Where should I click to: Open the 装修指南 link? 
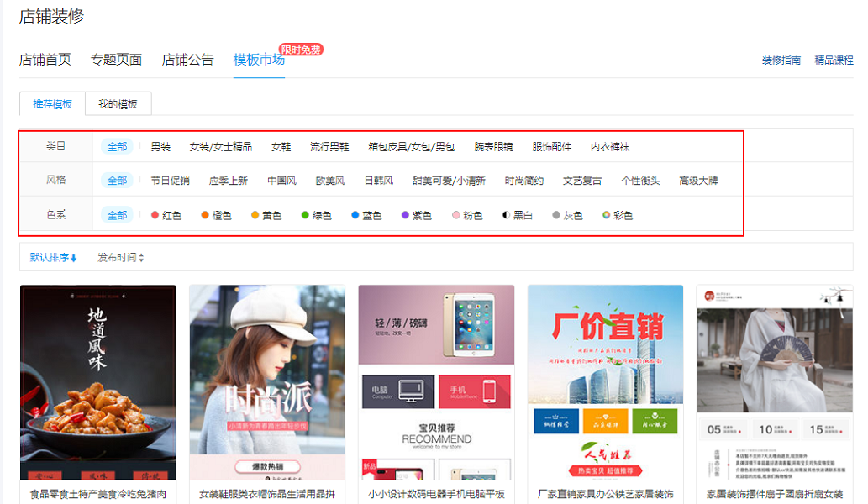781,60
